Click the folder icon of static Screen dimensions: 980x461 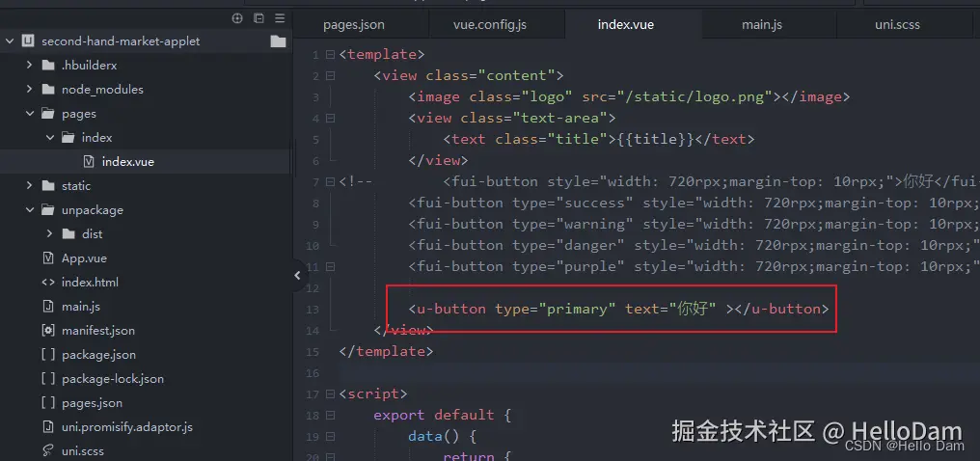pyautogui.click(x=48, y=185)
